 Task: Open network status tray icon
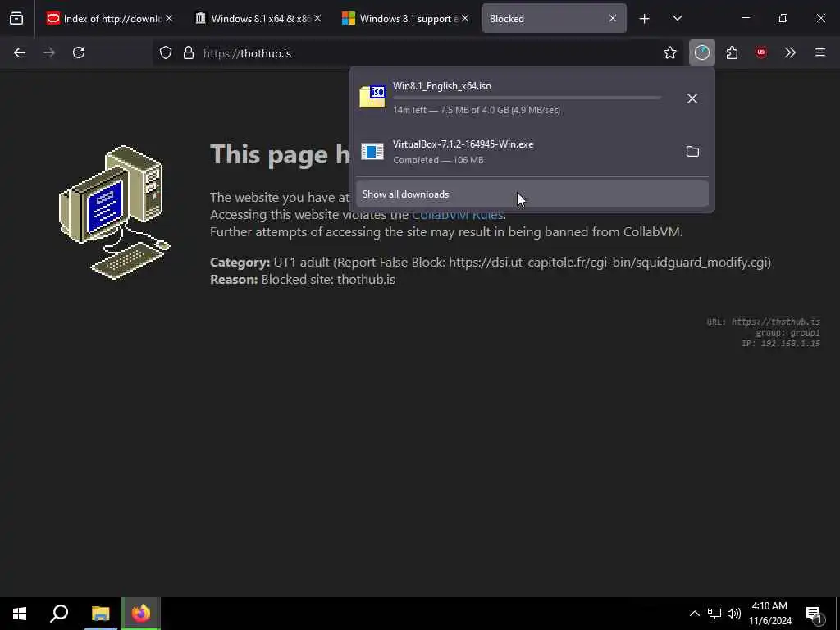(x=714, y=614)
